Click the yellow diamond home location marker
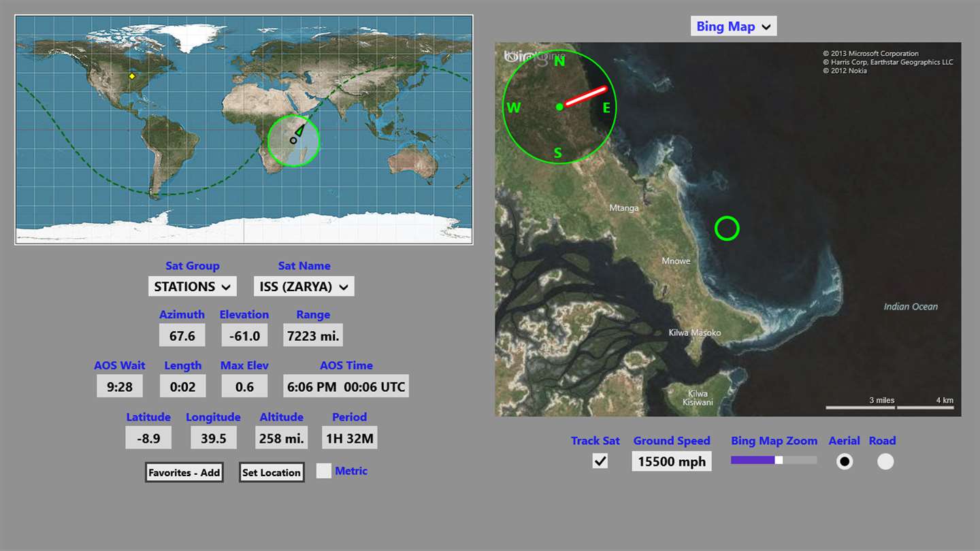 tap(132, 76)
